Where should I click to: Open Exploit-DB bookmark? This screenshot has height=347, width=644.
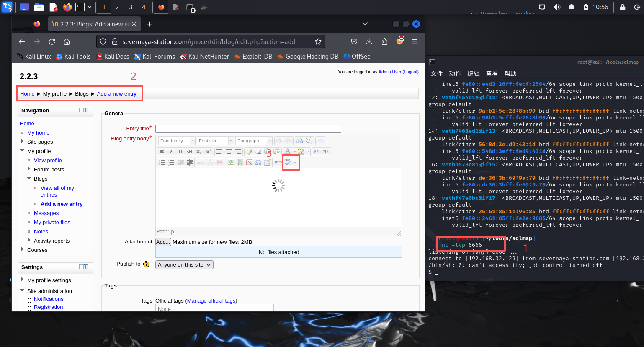253,57
